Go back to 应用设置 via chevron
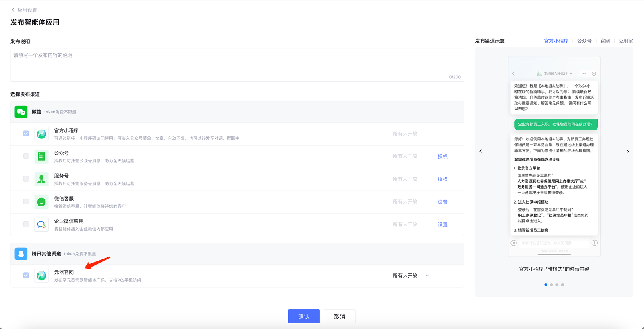This screenshot has width=644, height=329. 13,10
